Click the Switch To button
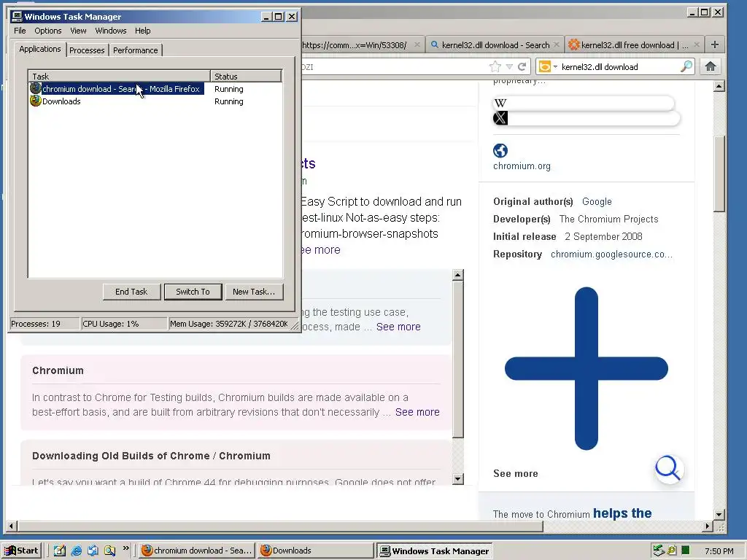The image size is (747, 560). coord(193,292)
